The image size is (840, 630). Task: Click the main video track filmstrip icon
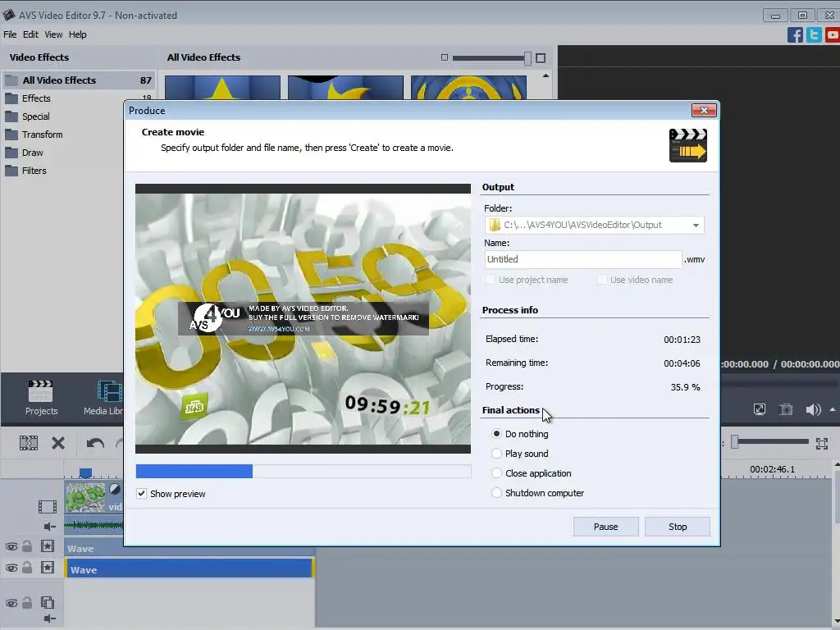tap(47, 506)
